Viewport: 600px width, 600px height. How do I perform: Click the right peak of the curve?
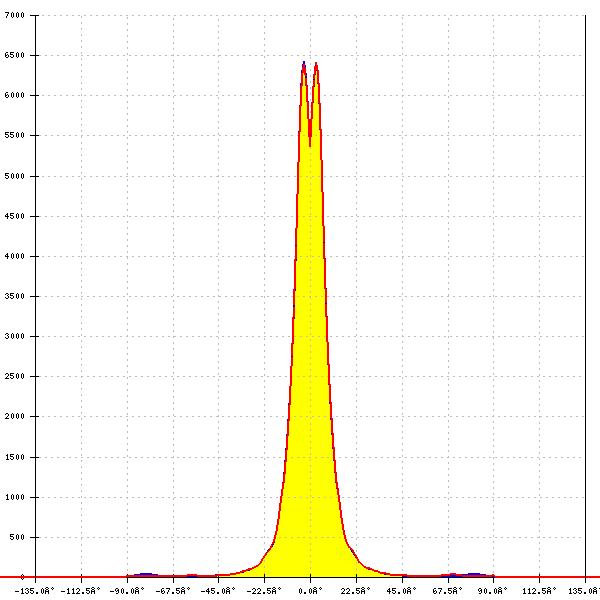pos(316,64)
